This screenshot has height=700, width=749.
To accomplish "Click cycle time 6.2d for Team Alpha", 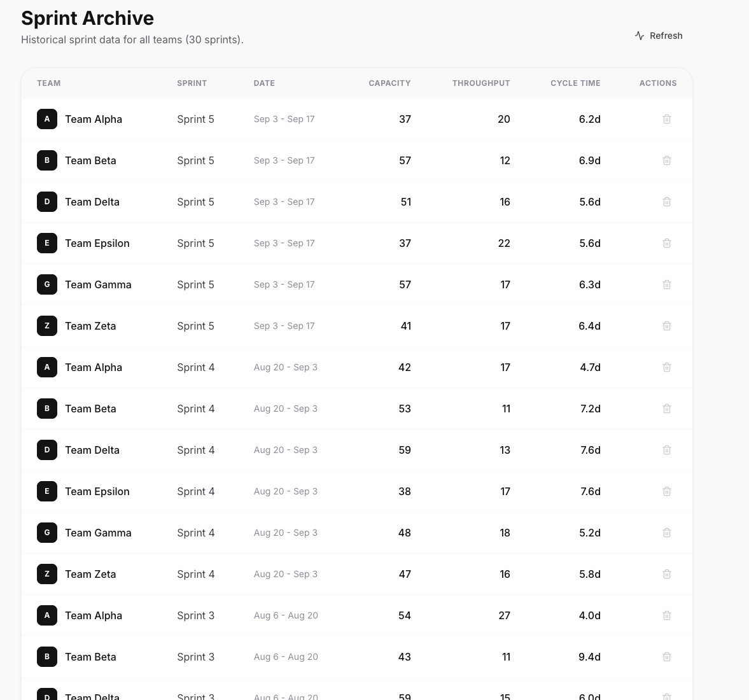I will tap(589, 119).
